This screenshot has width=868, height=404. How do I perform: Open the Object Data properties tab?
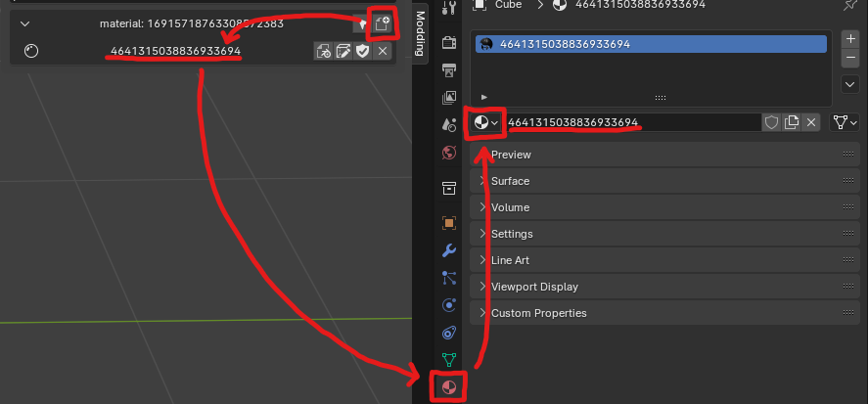click(449, 360)
